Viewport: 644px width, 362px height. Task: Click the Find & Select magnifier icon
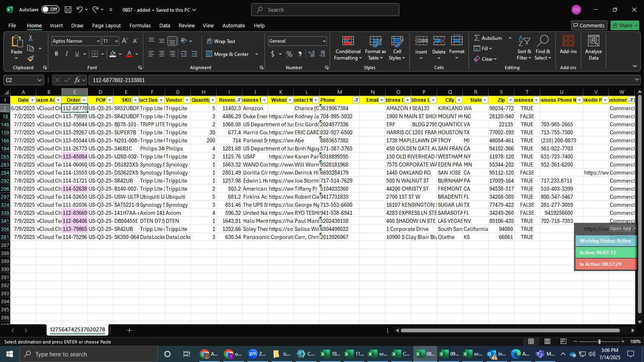pyautogui.click(x=543, y=41)
